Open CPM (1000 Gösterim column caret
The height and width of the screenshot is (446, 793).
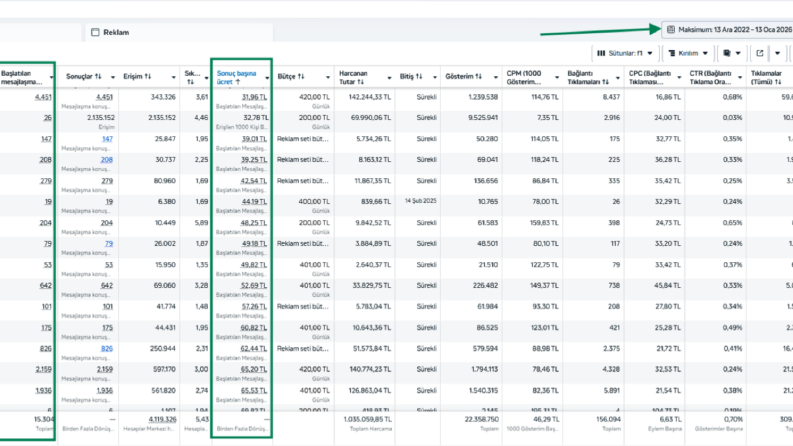click(557, 77)
